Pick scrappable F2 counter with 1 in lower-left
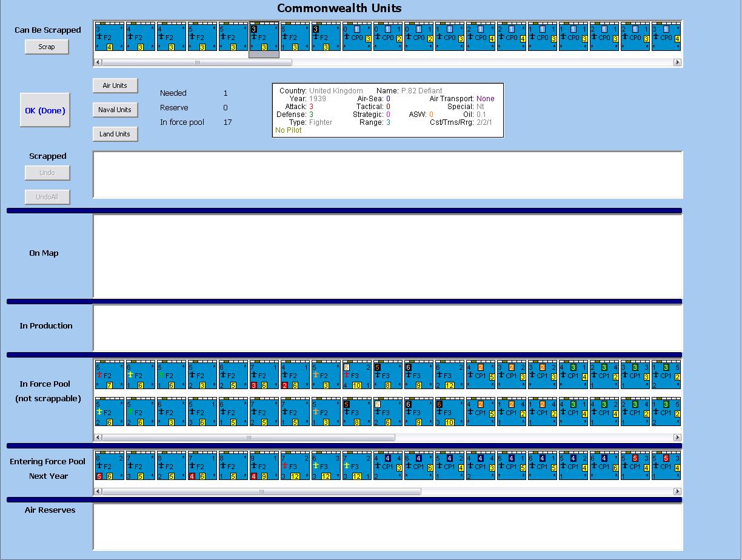The image size is (742, 560). point(295,36)
